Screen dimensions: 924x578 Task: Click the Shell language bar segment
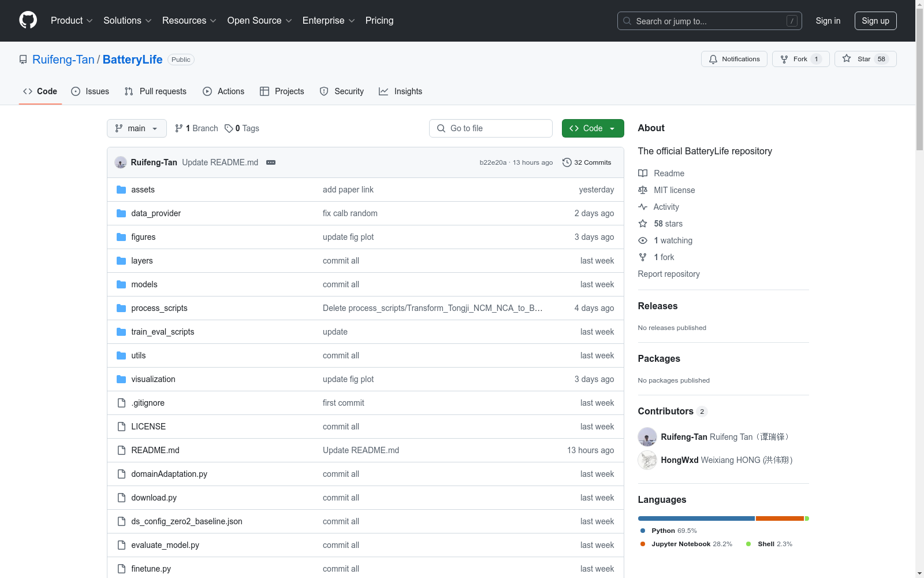(x=807, y=518)
